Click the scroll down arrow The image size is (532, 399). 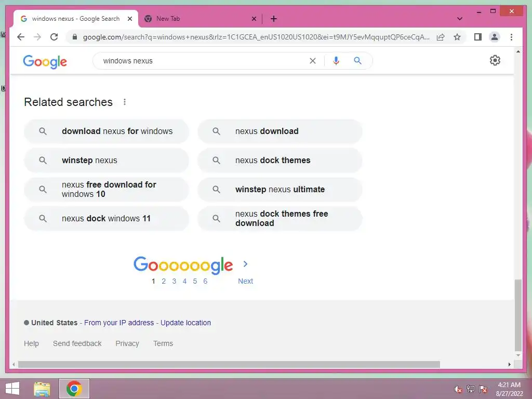pyautogui.click(x=518, y=355)
